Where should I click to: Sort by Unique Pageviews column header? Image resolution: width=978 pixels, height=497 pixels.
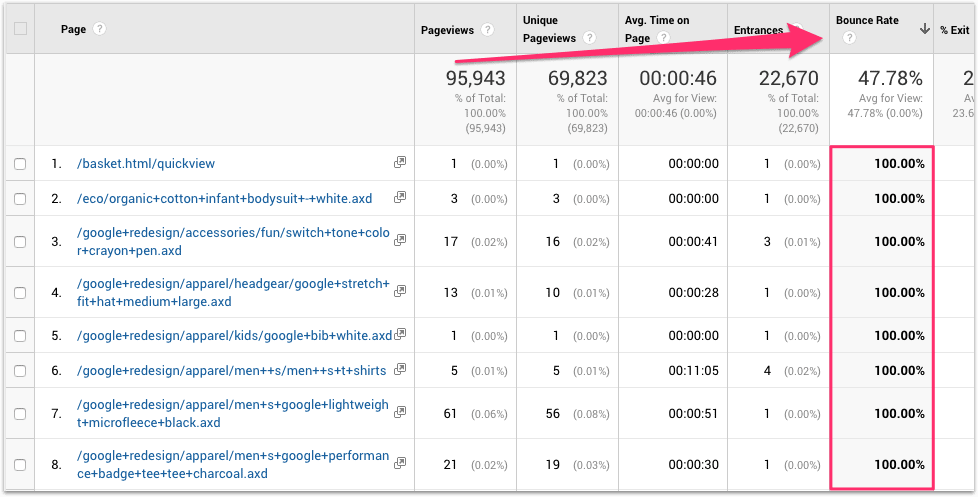pyautogui.click(x=549, y=29)
